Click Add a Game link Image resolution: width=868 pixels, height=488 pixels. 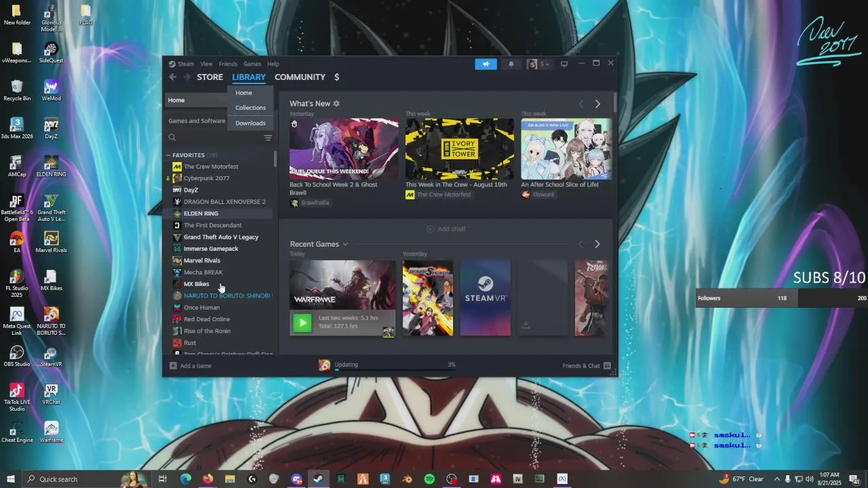[196, 366]
